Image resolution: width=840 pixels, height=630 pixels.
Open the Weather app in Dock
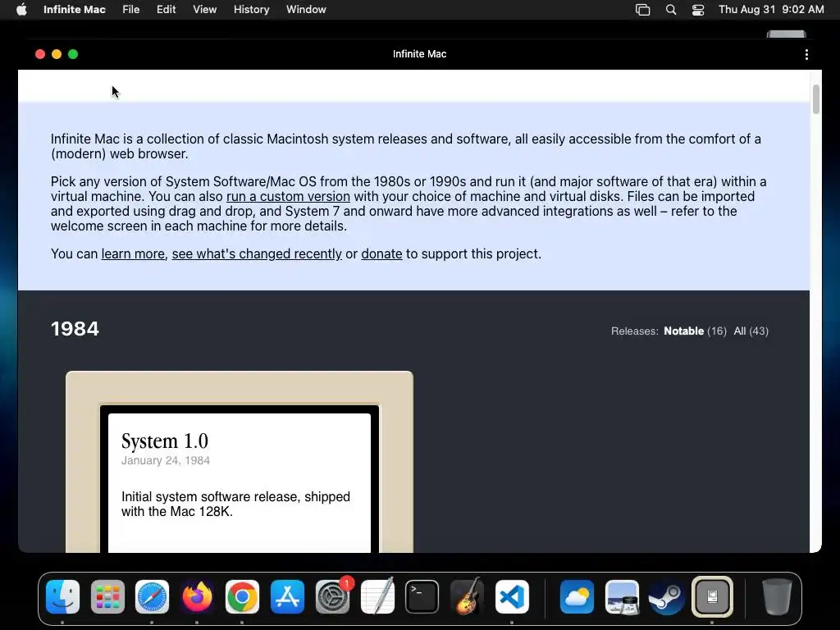click(x=577, y=596)
